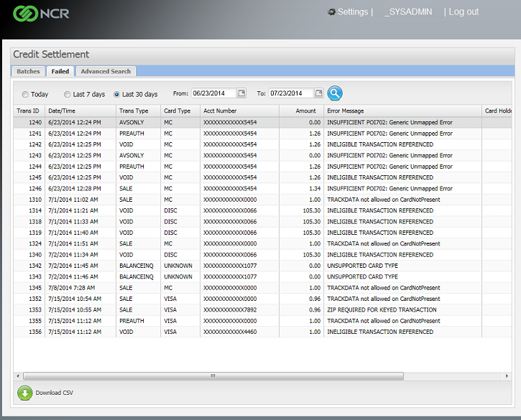Click the green Download CSV arrow icon
521x420 pixels.
coord(24,393)
